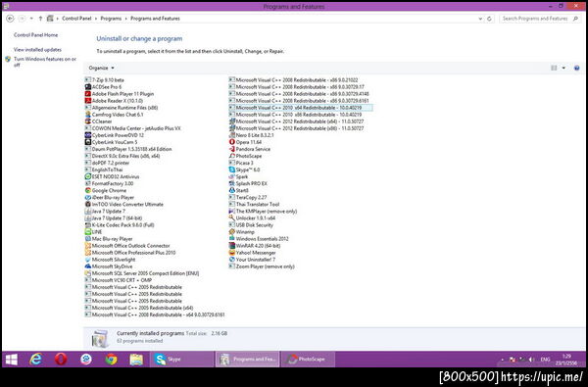Click the Windows Start button
The width and height of the screenshot is (588, 387).
(x=11, y=360)
